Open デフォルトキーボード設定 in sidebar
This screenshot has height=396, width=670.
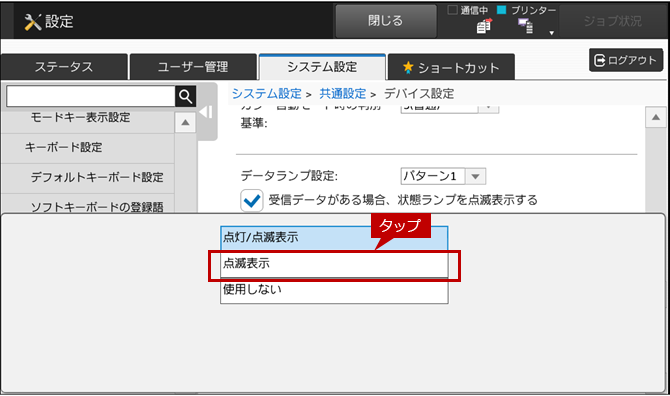(88, 178)
